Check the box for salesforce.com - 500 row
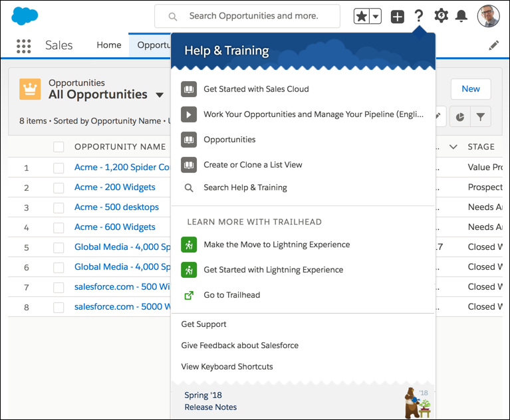The height and width of the screenshot is (420, 510). coord(59,287)
